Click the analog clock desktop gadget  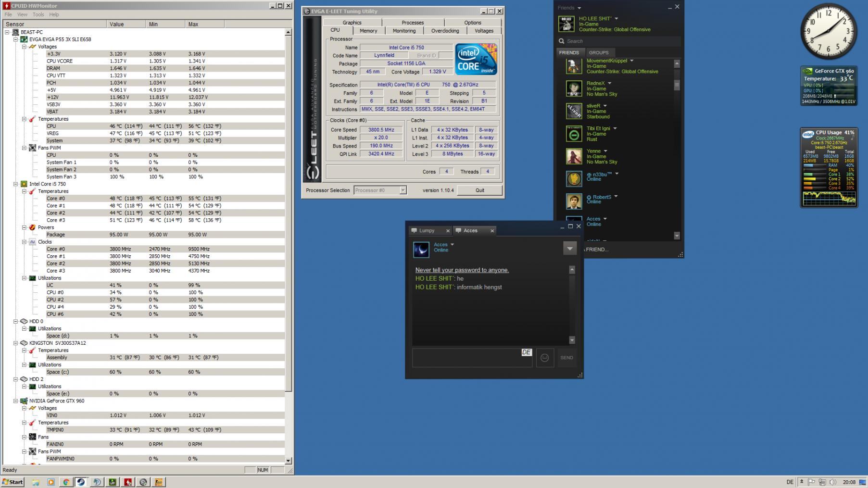829,31
